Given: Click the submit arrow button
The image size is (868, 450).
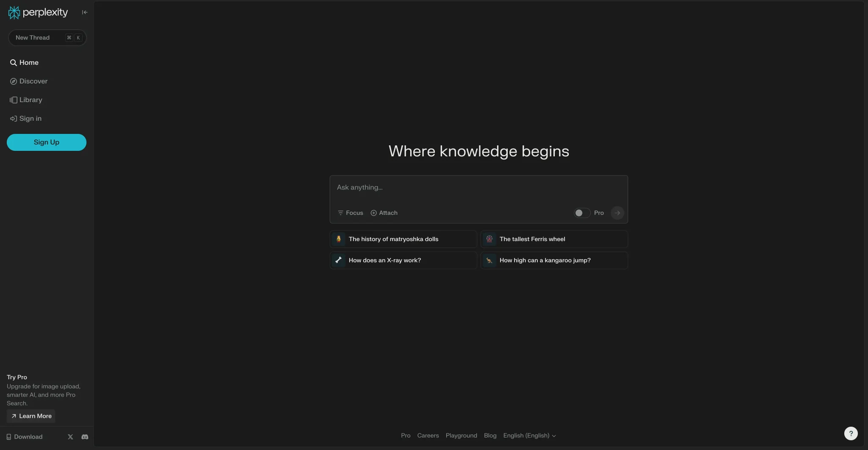Looking at the screenshot, I should [x=617, y=213].
